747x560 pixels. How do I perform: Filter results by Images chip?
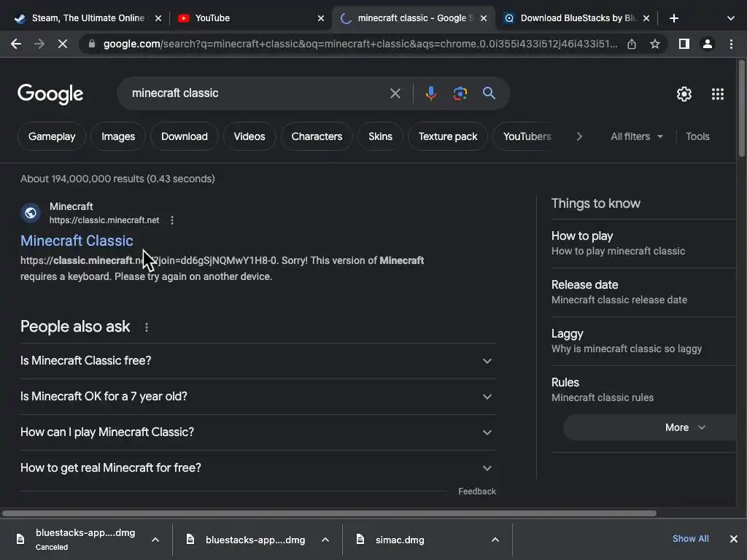[118, 136]
